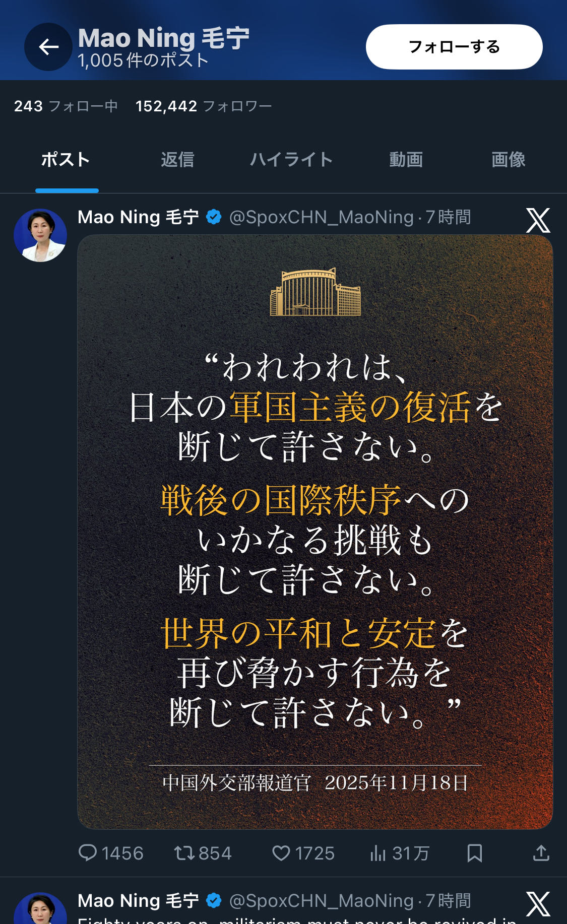This screenshot has height=924, width=567.
Task: Open the 243 フォロー中 following list
Action: pos(66,106)
